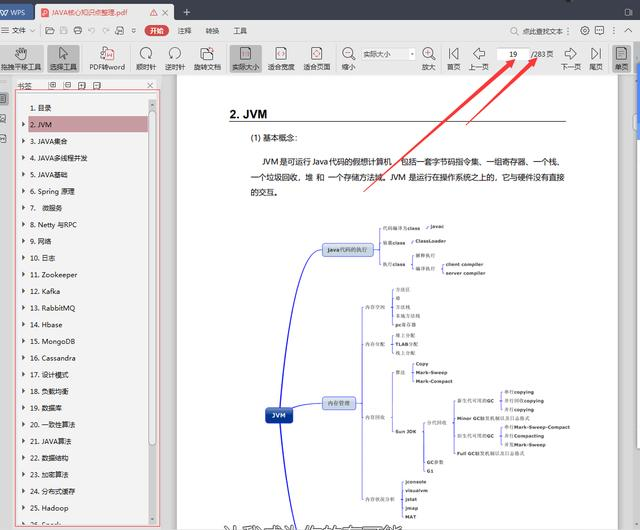Open a new tab with plus
Screen dimensions: 640x530
click(187, 12)
